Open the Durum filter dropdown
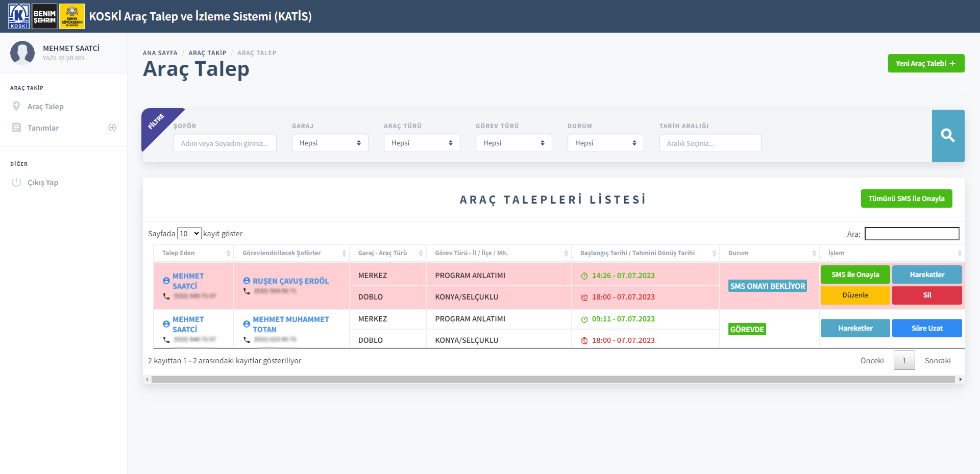The height and width of the screenshot is (474, 980). coord(605,143)
